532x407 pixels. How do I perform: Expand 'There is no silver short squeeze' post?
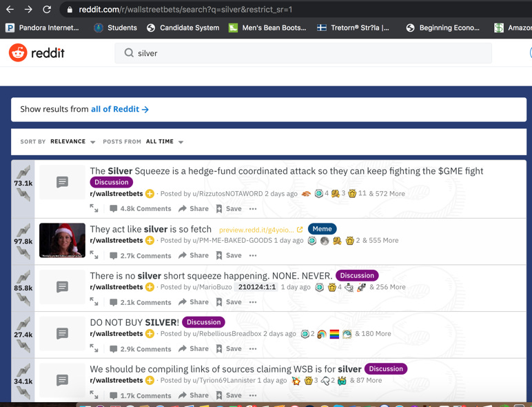point(94,301)
